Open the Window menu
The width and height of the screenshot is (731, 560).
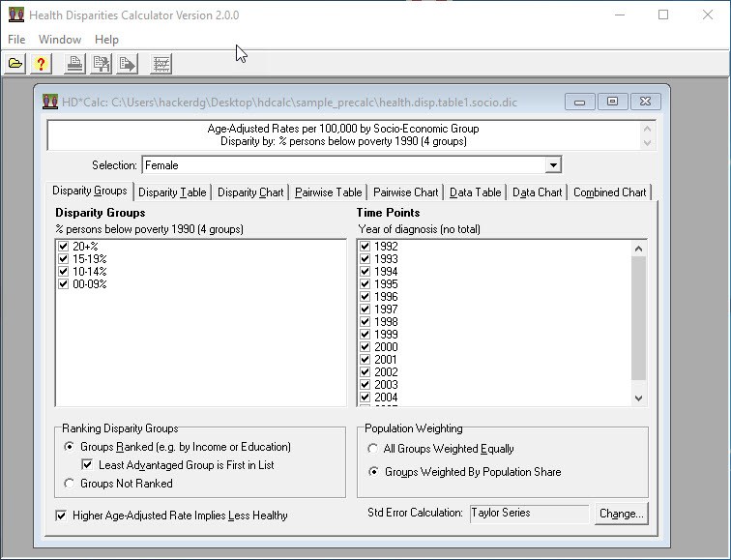[x=59, y=40]
